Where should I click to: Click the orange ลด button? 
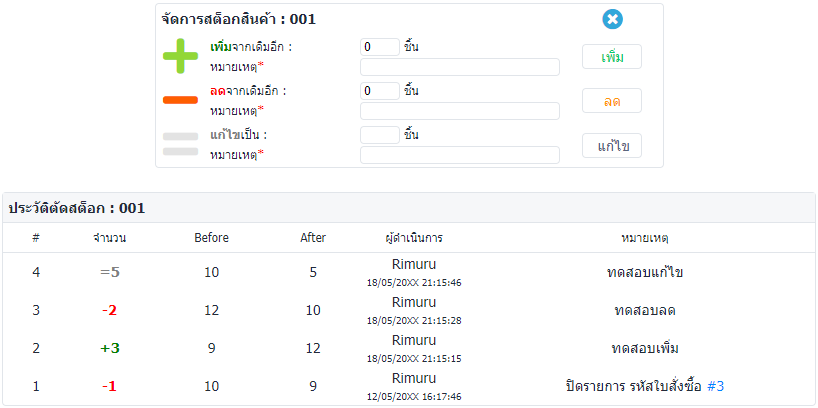[x=612, y=101]
